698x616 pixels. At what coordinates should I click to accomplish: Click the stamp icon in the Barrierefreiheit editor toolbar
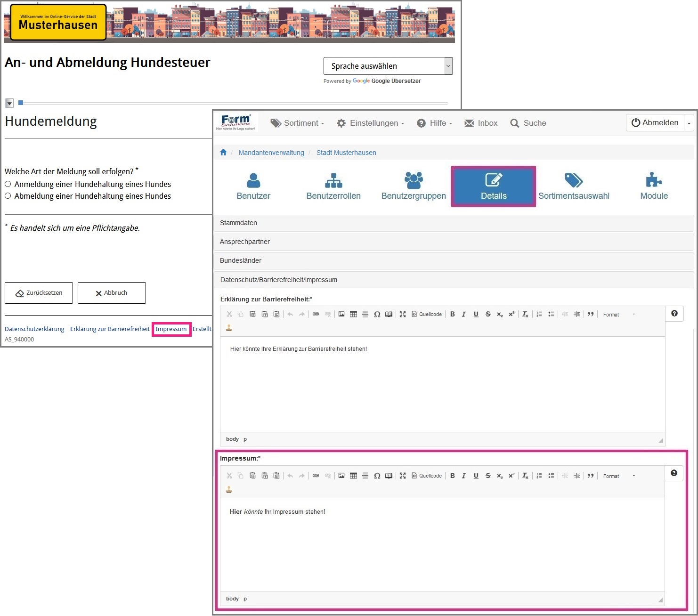[x=229, y=328]
